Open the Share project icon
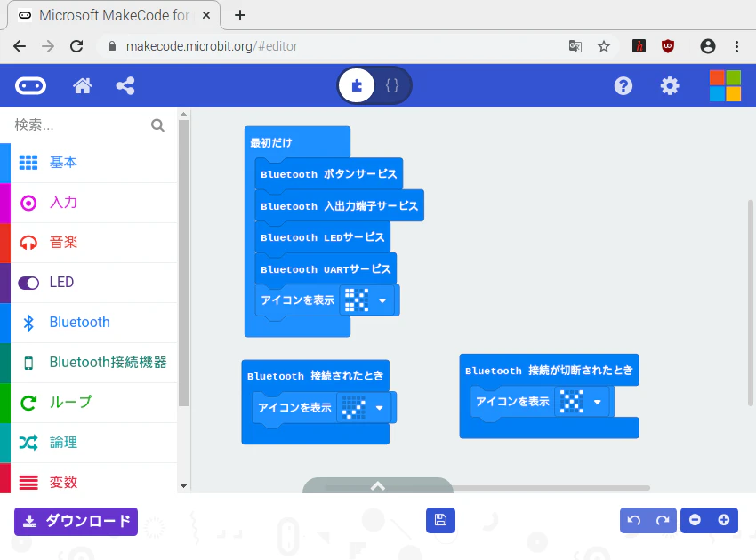Image resolution: width=756 pixels, height=560 pixels. (125, 86)
